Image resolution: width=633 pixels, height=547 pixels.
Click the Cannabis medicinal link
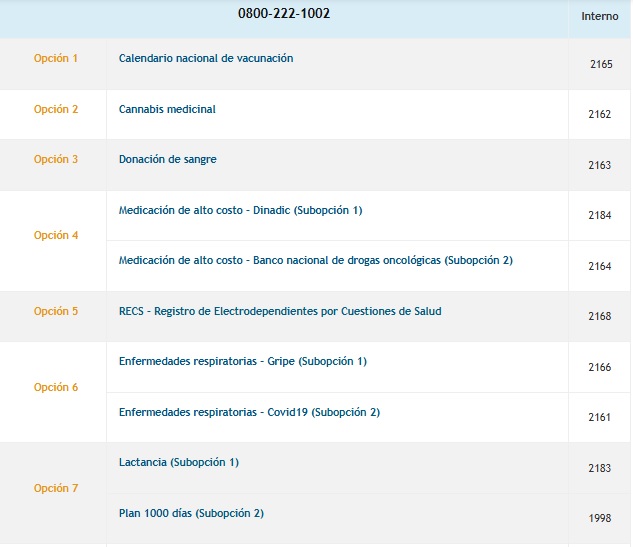pyautogui.click(x=167, y=109)
